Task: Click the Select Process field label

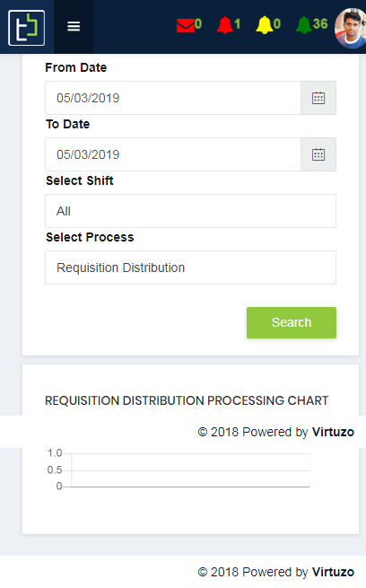Action: [x=90, y=237]
